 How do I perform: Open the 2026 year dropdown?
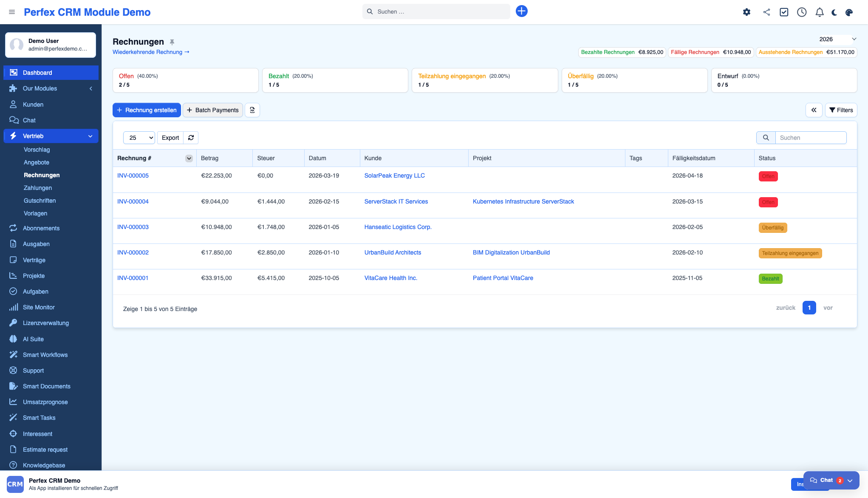[837, 39]
